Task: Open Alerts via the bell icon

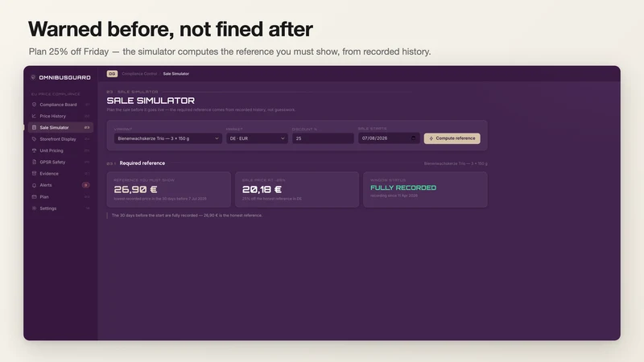Action: pos(34,185)
